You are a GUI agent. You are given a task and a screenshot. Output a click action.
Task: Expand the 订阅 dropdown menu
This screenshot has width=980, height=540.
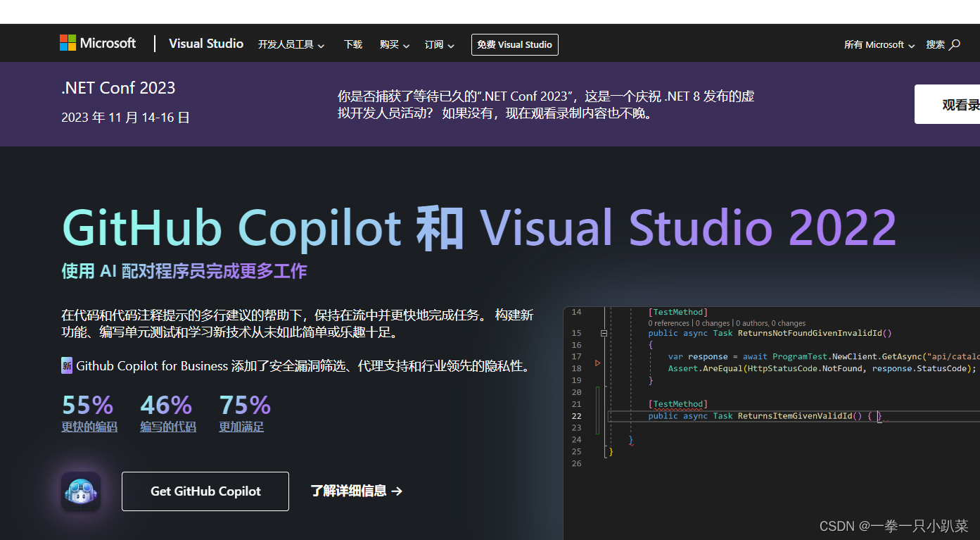[x=440, y=44]
